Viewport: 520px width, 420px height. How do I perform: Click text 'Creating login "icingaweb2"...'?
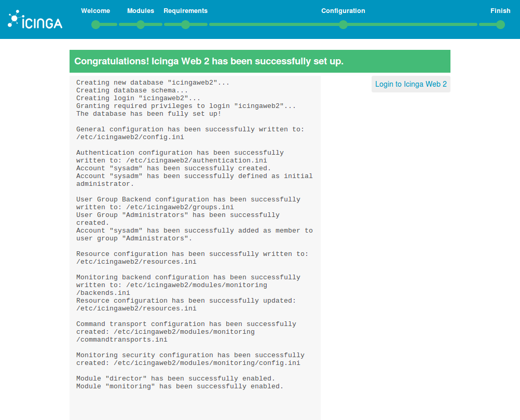click(138, 98)
